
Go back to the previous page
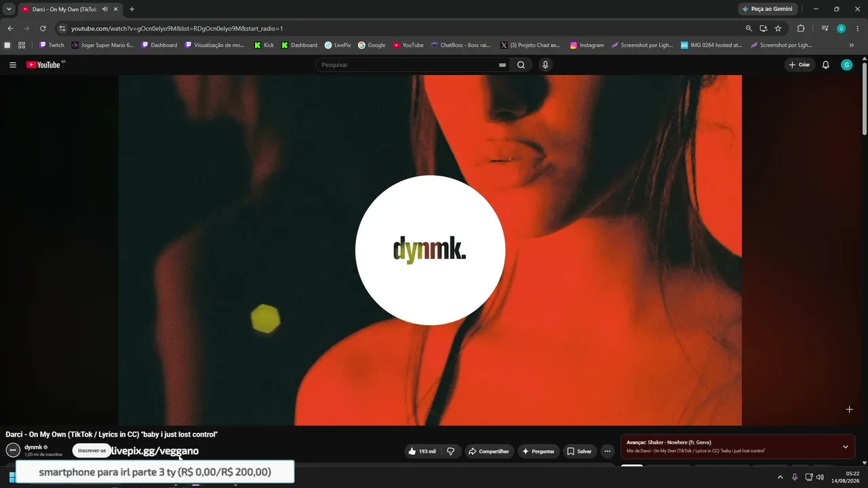(10, 28)
